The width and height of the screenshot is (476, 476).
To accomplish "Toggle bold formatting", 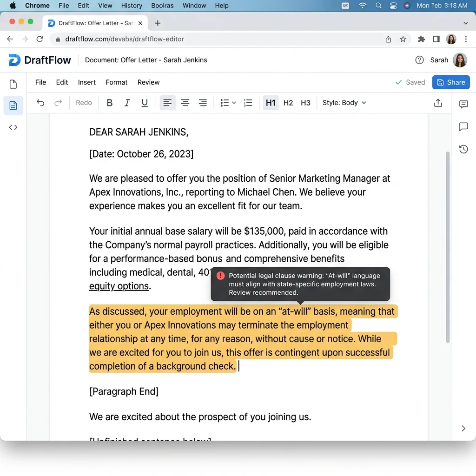I will coord(110,103).
